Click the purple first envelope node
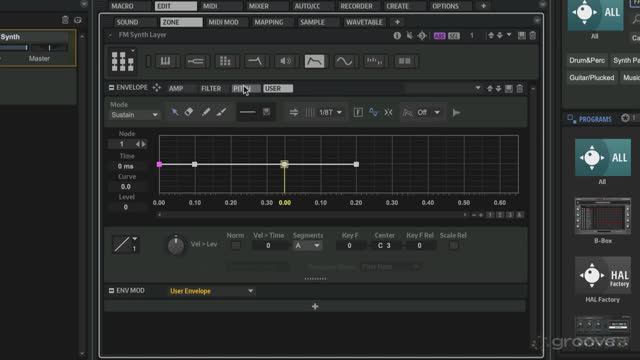Viewport: 640px width, 360px height. [159, 164]
